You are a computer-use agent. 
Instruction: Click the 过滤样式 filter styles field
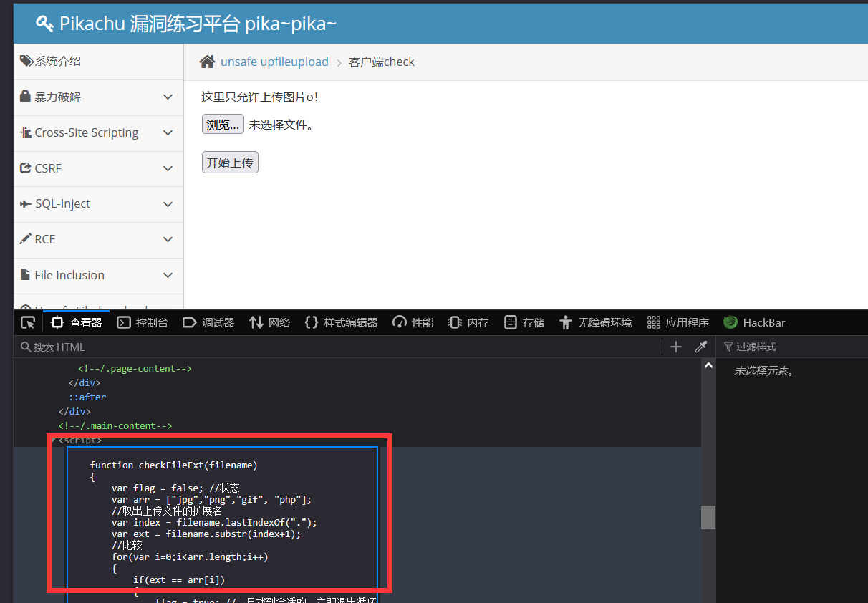coord(792,347)
